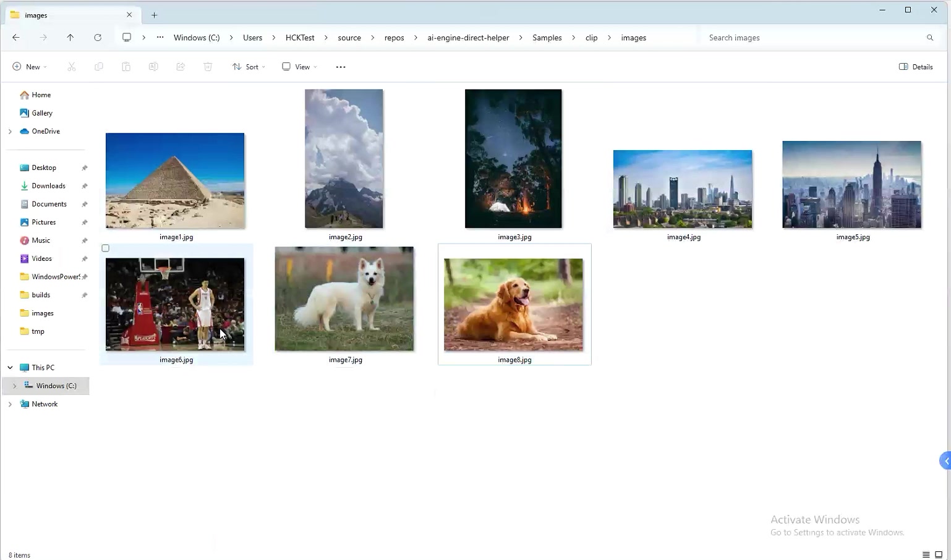The height and width of the screenshot is (560, 951).
Task: Switch to details list view icon
Action: tap(926, 554)
